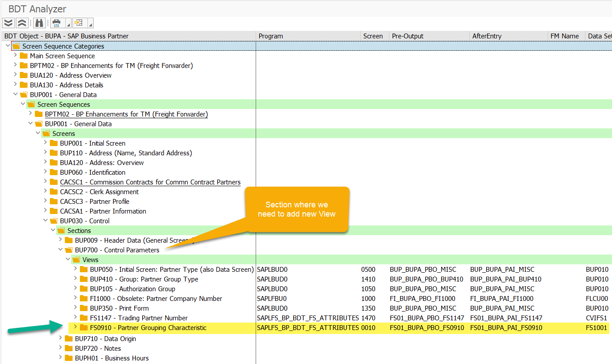Expand all nodes using double-chevron icon
Screen dimensions: 612x364
point(8,23)
